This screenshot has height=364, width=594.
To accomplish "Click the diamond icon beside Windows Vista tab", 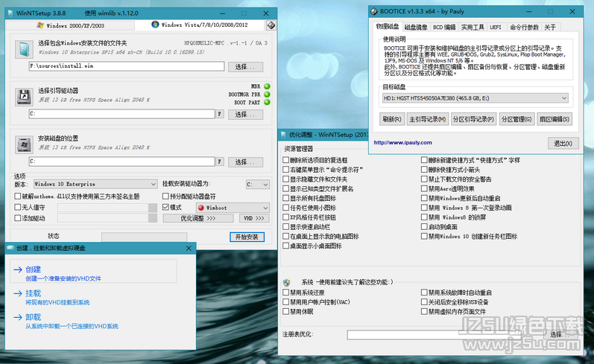I will coord(271,25).
